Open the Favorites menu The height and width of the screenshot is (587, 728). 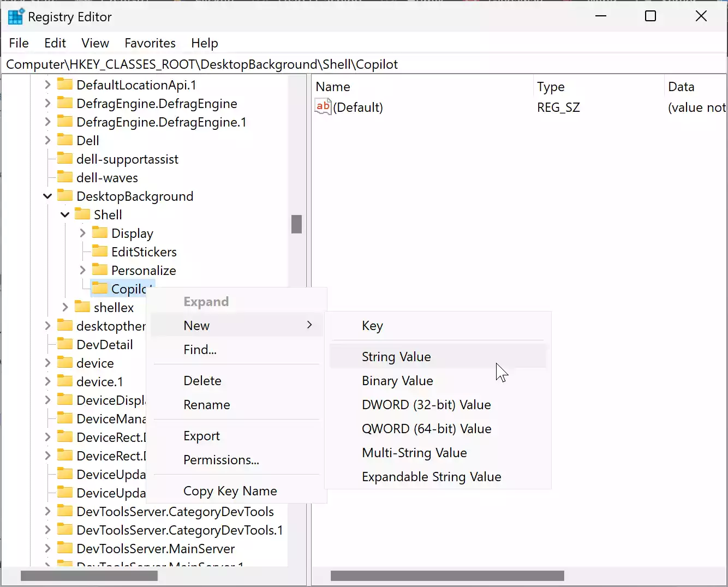[150, 43]
